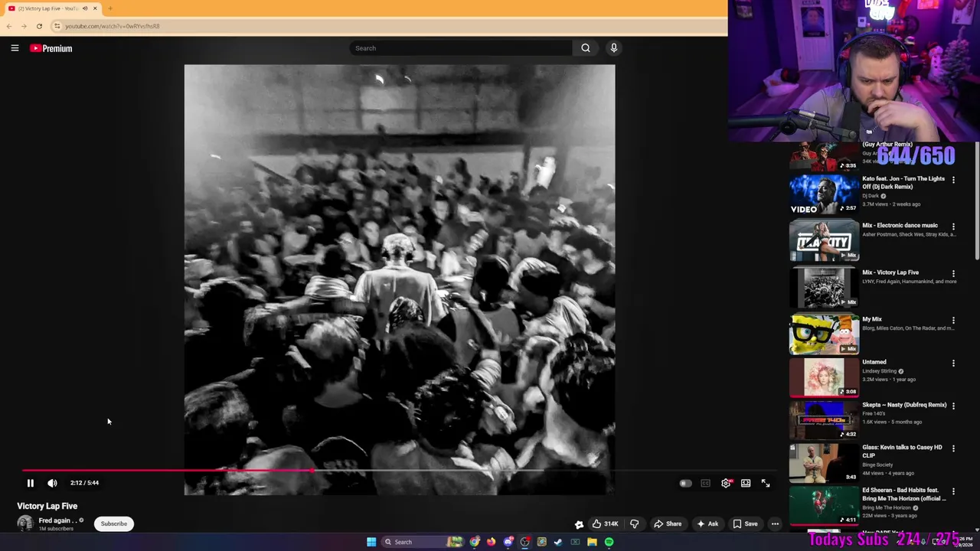Open Mix - Electronic dance music title
This screenshot has height=551, width=980.
pos(900,226)
